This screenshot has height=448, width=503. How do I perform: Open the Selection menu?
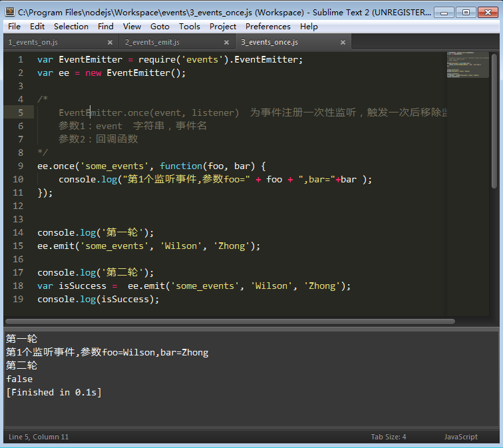(71, 27)
